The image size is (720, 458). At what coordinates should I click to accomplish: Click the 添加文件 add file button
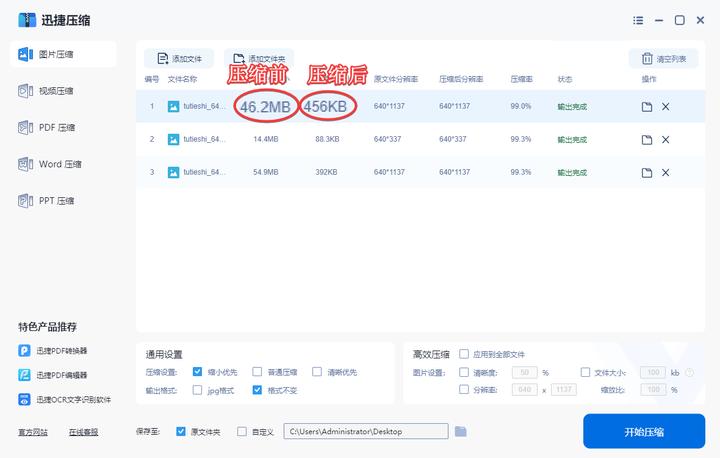coord(179,59)
